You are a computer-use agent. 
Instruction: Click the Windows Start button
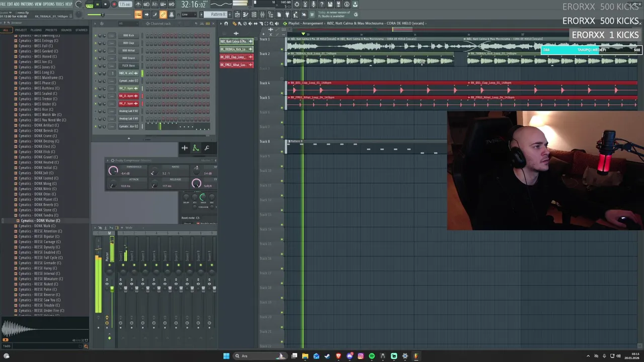point(226,356)
